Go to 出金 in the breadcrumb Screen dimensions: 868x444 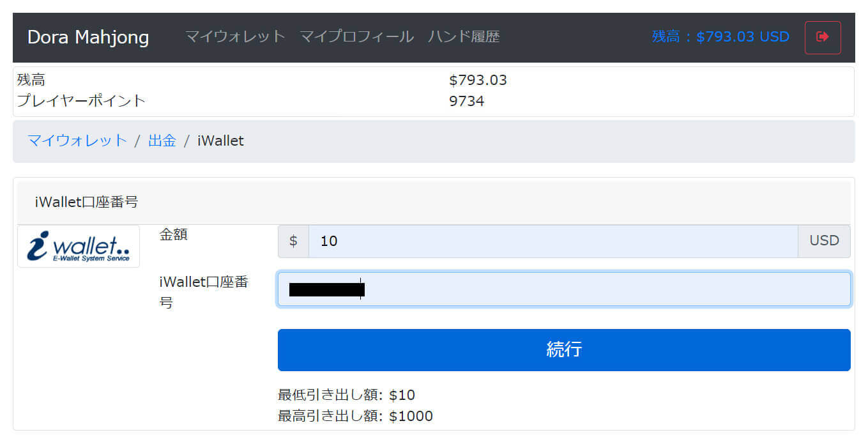(162, 141)
